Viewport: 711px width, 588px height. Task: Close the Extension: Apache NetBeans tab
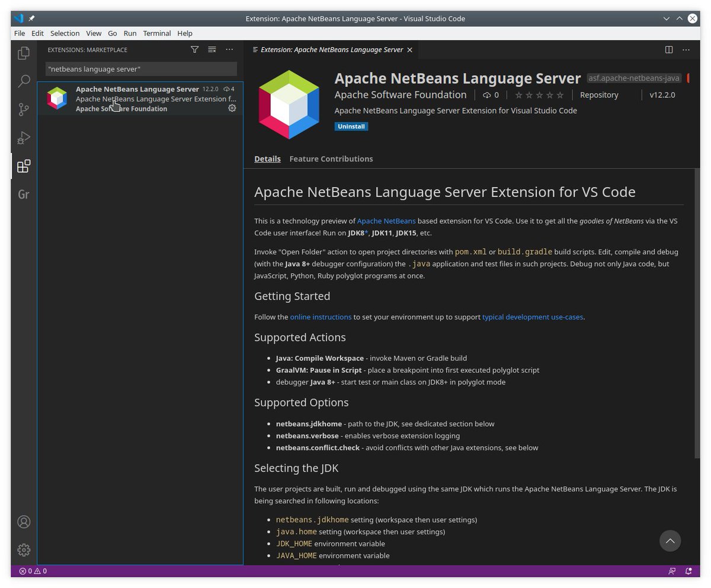coord(409,50)
